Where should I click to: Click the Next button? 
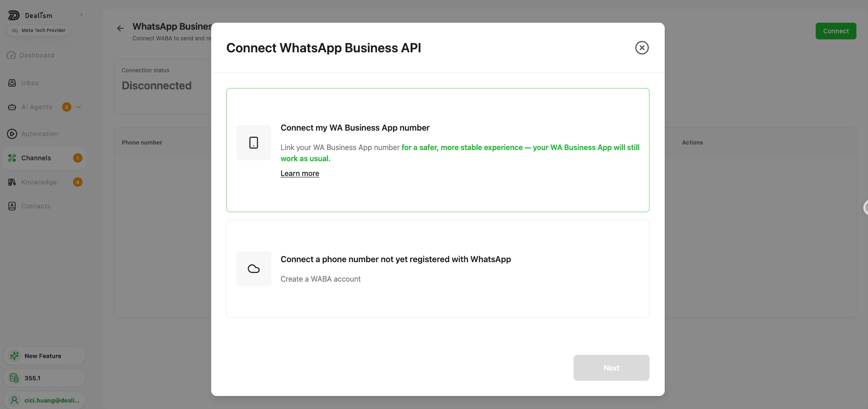point(611,368)
